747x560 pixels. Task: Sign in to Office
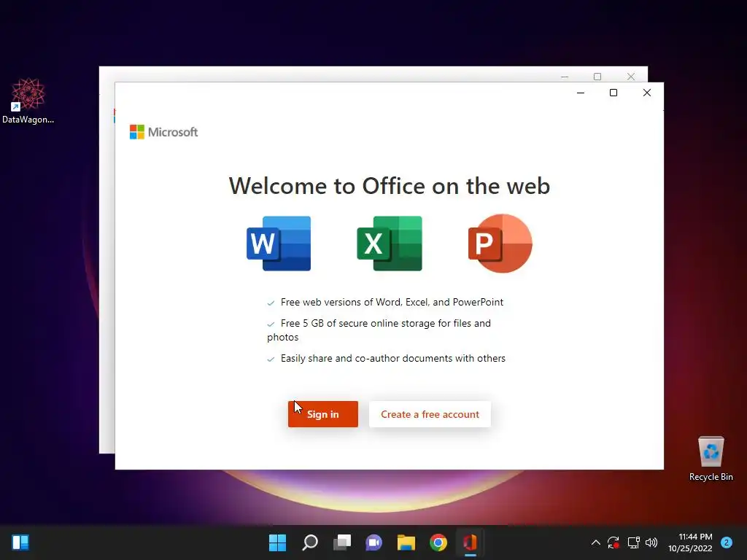click(x=323, y=414)
